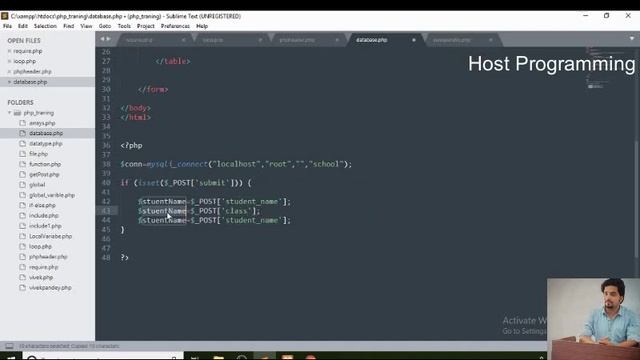Click the file icon beside vivek.php

[22, 277]
